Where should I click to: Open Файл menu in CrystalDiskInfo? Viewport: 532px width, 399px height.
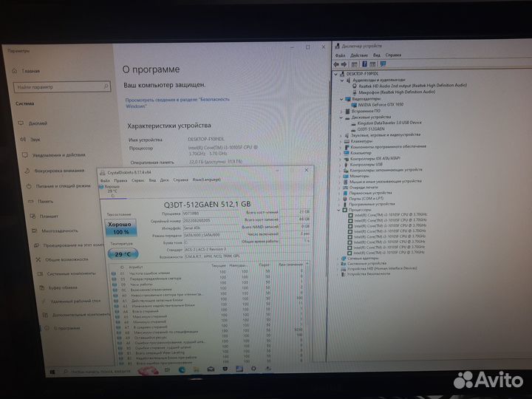[105, 181]
